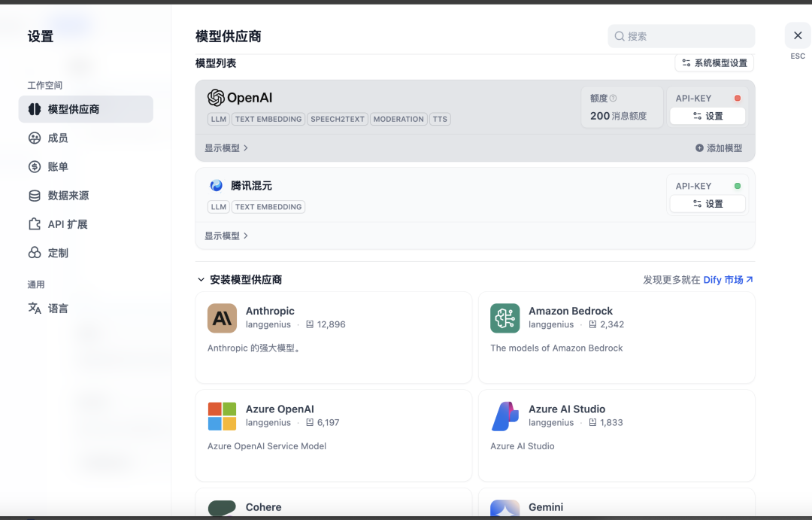
Task: Expand 显示模型 under OpenAI
Action: pos(226,148)
